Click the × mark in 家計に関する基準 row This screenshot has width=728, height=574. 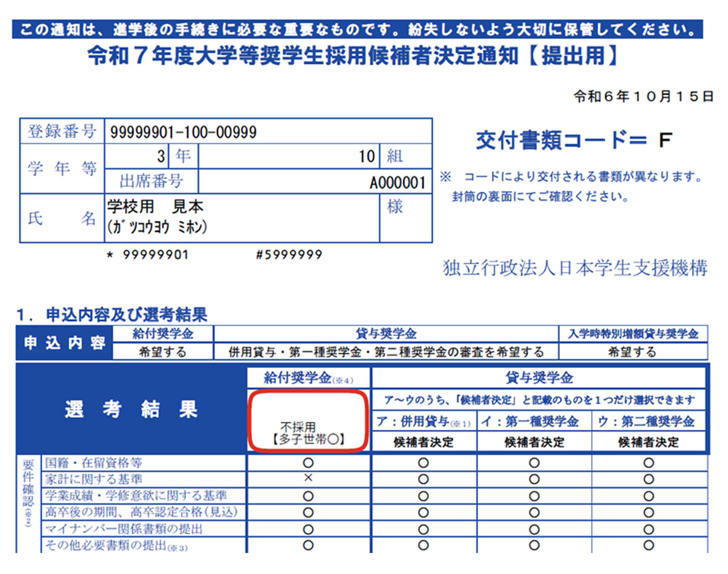point(308,478)
